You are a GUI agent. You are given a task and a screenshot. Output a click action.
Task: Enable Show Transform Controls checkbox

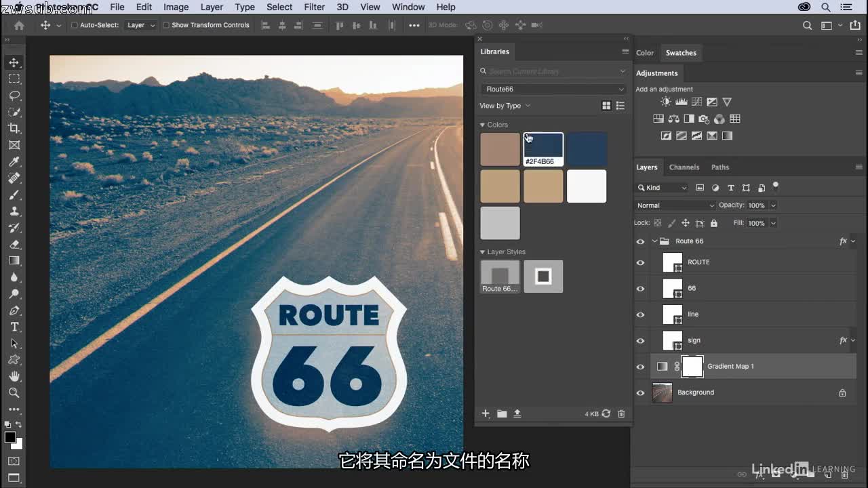(x=166, y=25)
